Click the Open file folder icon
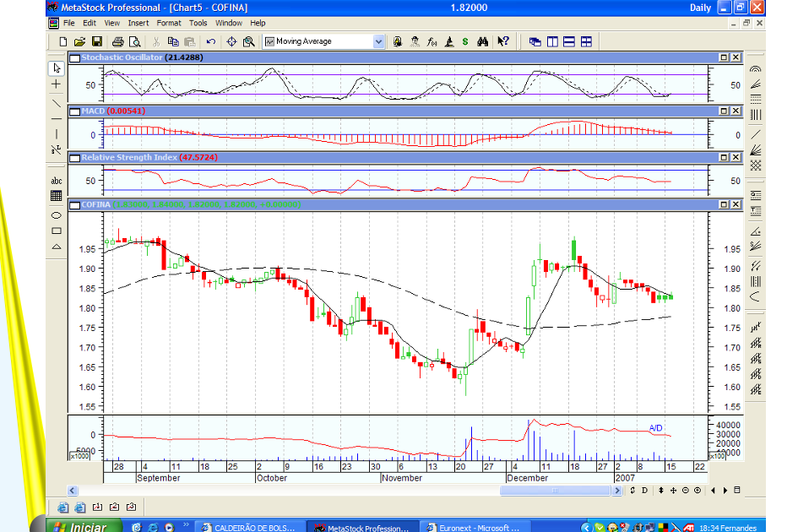The image size is (798, 532). [x=79, y=41]
